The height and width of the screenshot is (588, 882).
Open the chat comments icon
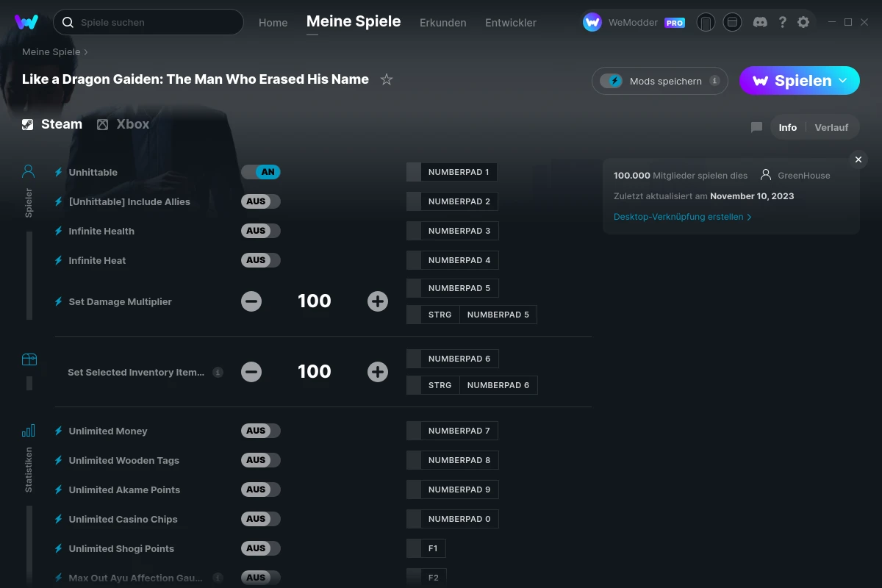[756, 127]
